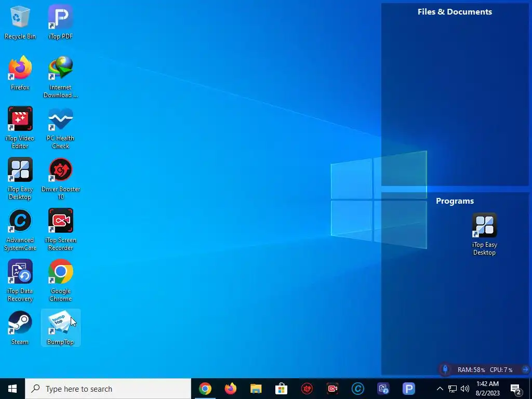Select the PC Health Check shortcut
This screenshot has height=399, width=532.
pyautogui.click(x=60, y=128)
